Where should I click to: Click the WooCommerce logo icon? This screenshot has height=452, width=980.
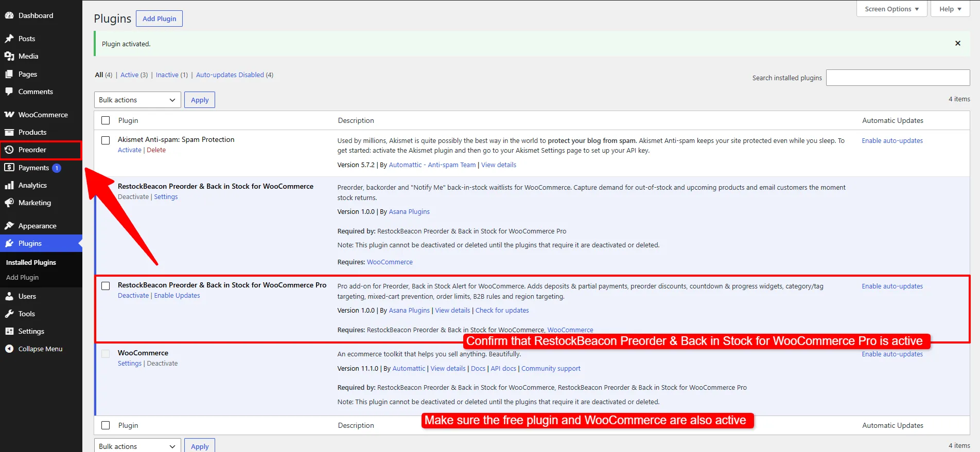[x=9, y=115]
